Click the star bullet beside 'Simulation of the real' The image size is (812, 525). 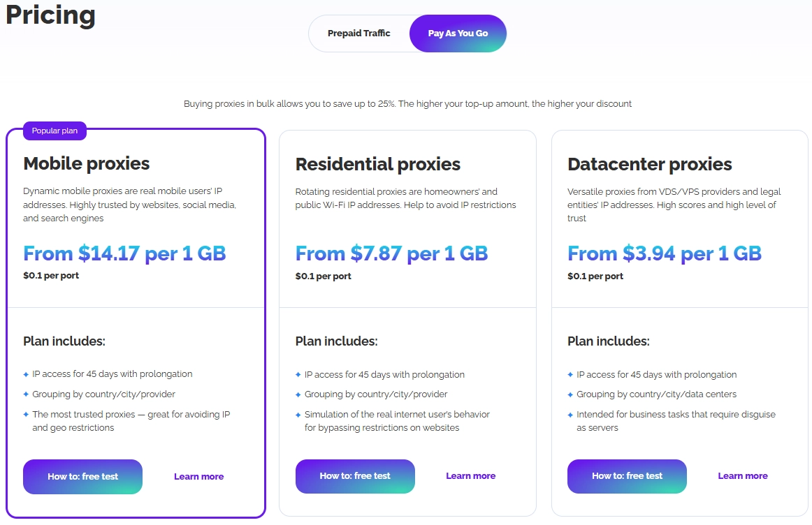pyautogui.click(x=298, y=415)
